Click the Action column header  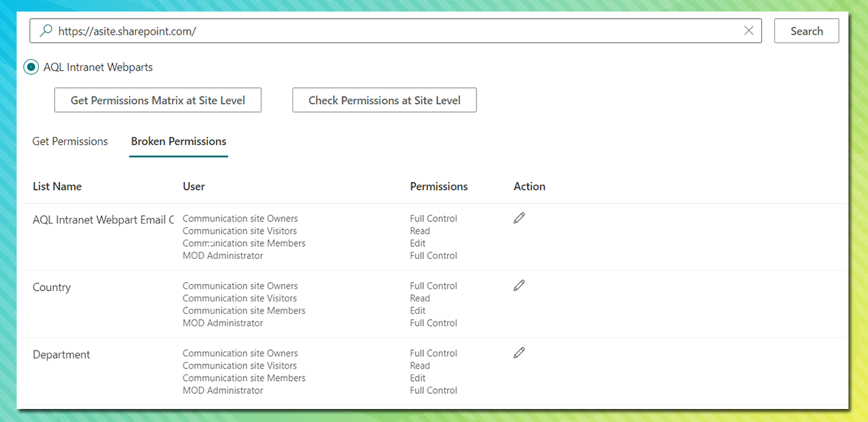pos(529,186)
